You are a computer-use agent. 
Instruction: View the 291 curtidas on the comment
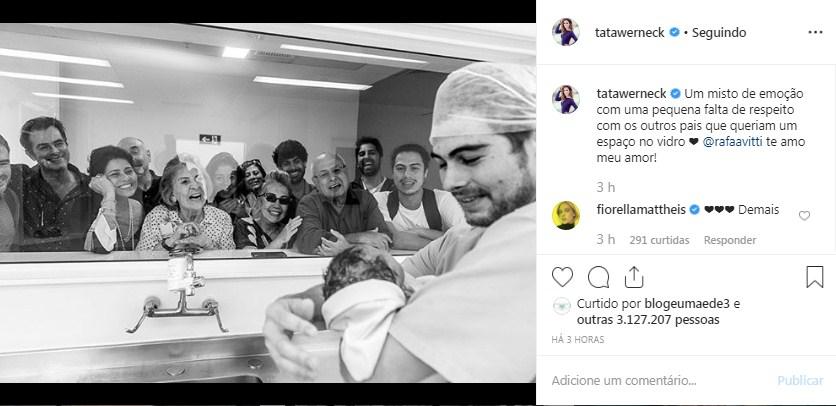659,241
